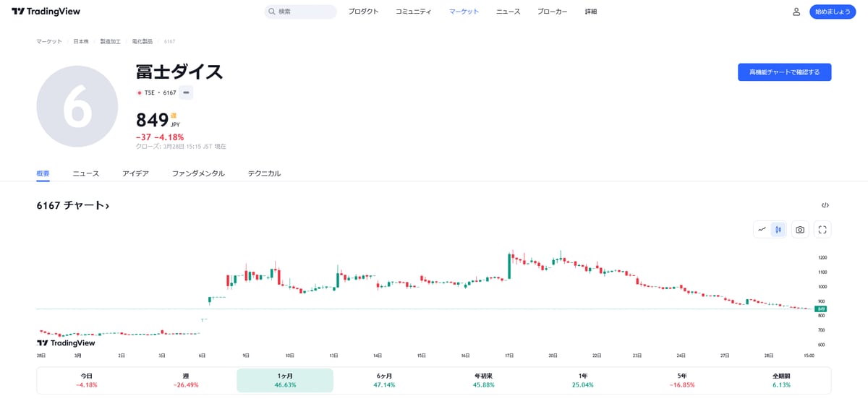
Task: Switch chart to line style
Action: (762, 230)
